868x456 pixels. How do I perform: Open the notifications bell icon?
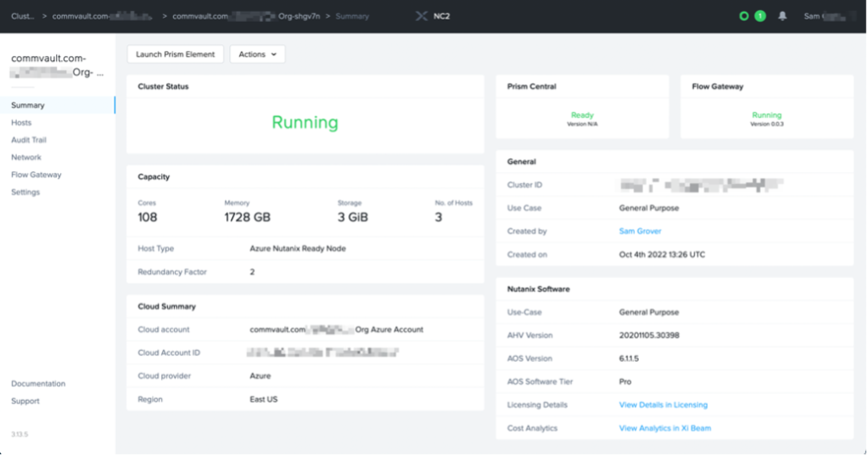click(x=782, y=16)
